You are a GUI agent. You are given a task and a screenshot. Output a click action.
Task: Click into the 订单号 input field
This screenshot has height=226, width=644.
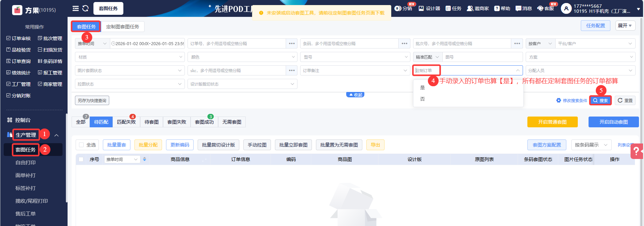point(237,43)
